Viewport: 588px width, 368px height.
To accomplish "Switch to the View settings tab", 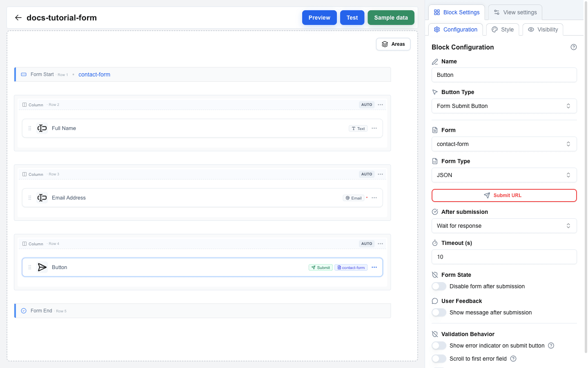I will (515, 12).
